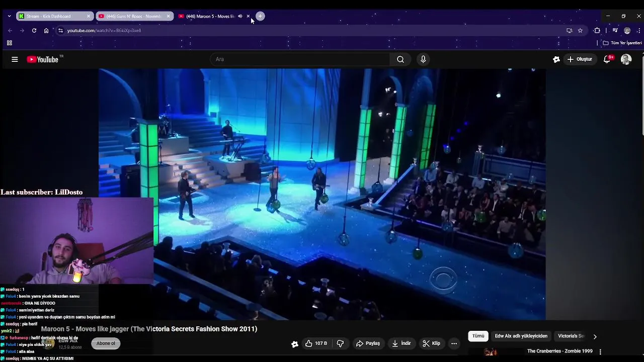Open more actions three-dot button
This screenshot has height=362, width=644.
454,343
